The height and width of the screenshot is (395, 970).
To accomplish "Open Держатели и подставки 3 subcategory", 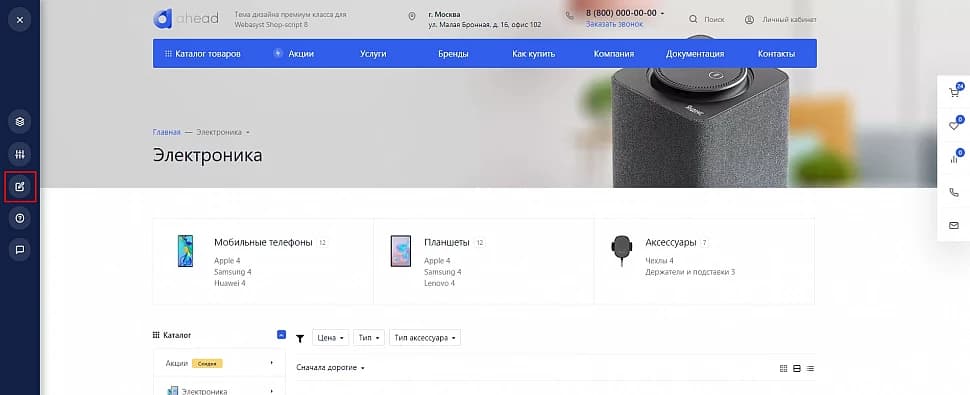I will coord(690,272).
